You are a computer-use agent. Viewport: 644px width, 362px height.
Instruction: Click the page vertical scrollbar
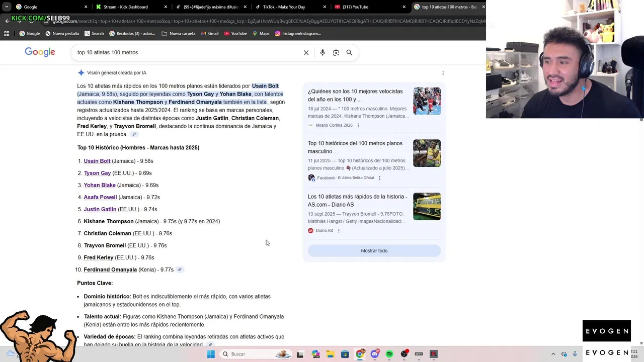pyautogui.click(x=641, y=121)
